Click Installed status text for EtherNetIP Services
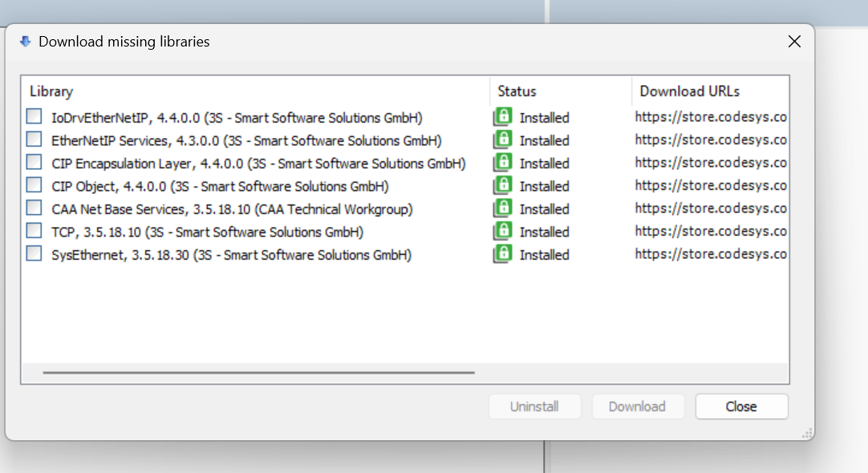Viewport: 868px width, 473px height. [544, 140]
